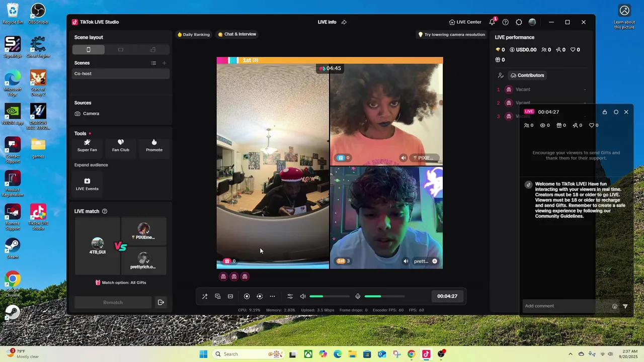Open the magic wand effects tool

tap(205, 297)
